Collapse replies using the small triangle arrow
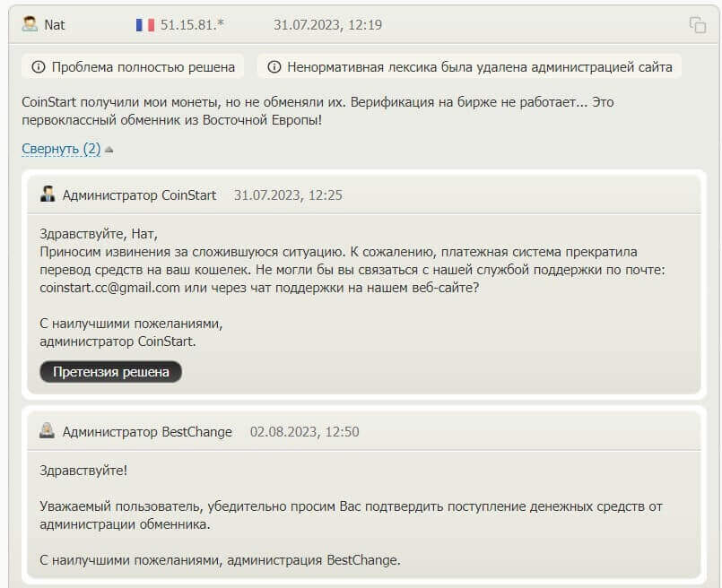722x588 pixels. (109, 150)
